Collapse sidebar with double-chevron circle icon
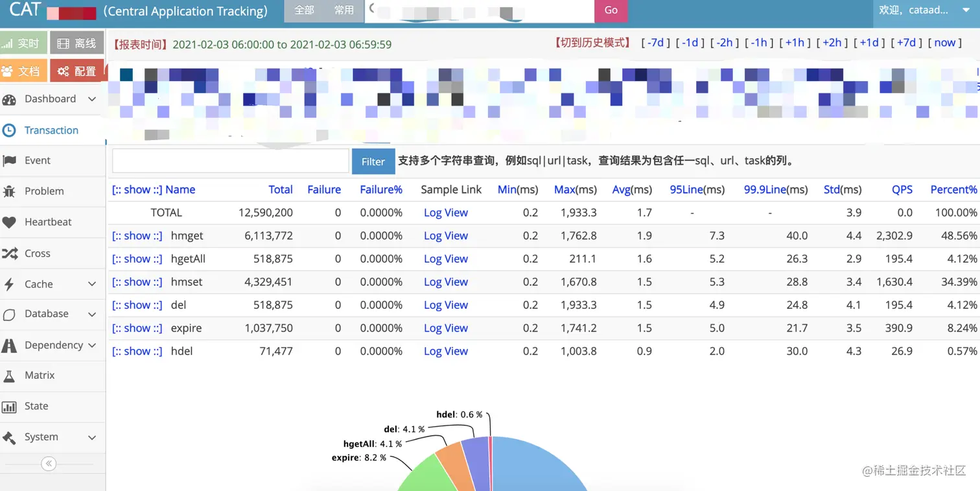This screenshot has width=980, height=491. click(x=49, y=463)
